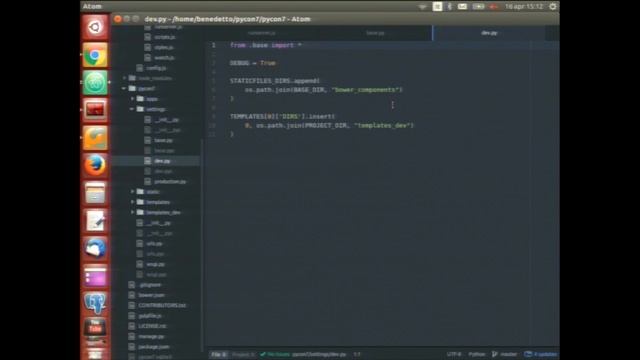640x360 pixels.
Task: Expand the static folder arrow
Action: click(x=132, y=191)
